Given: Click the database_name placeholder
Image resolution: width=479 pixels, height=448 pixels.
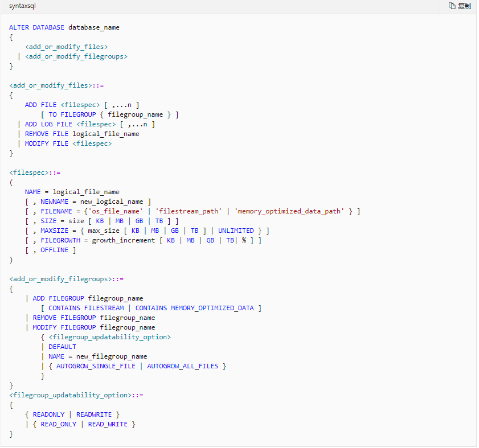Looking at the screenshot, I should 94,27.
